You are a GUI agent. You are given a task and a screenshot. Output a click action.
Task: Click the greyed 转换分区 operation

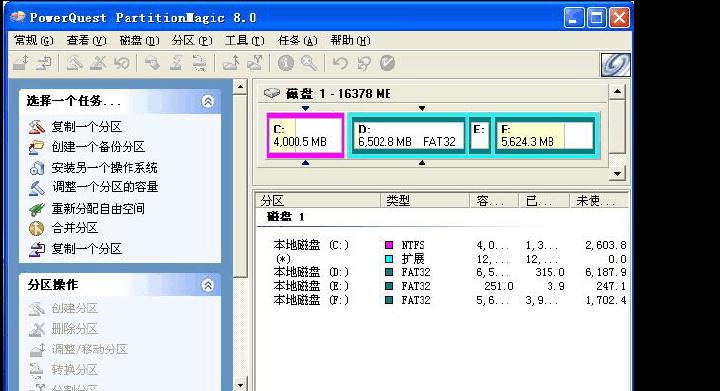pos(74,369)
